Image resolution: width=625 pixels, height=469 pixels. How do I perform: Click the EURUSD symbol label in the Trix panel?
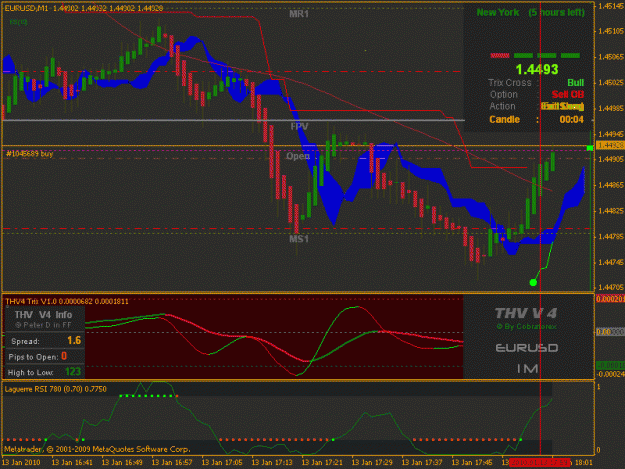(527, 348)
